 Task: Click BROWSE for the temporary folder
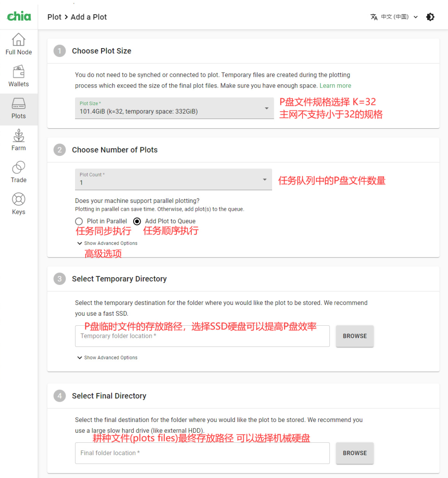355,336
